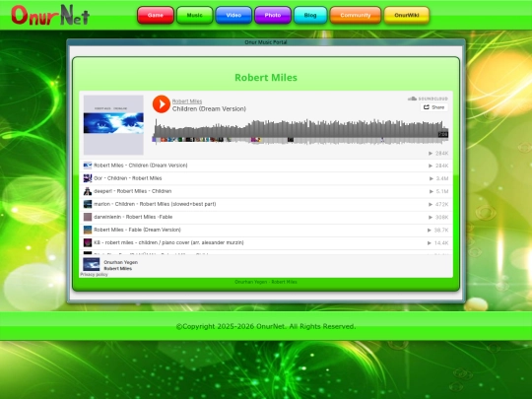Select track KB - robert miles piano cover
This screenshot has height=399, width=532.
coord(266,243)
